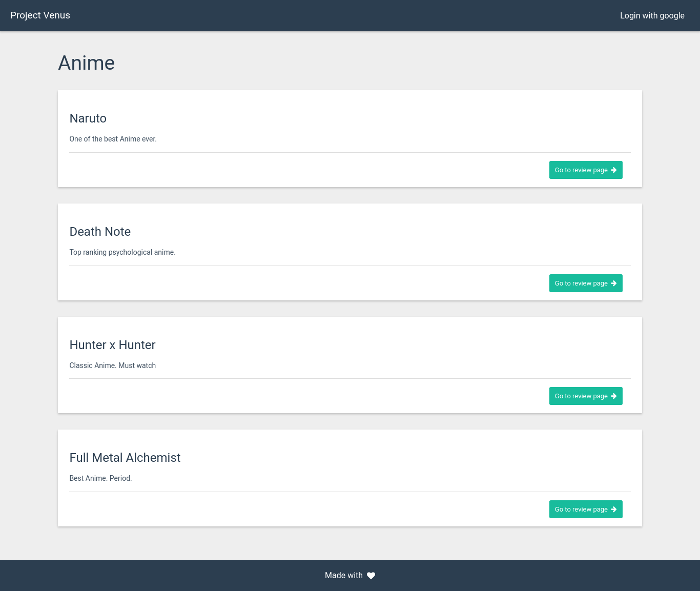Click 'One of the best Anime ever.' text

(x=113, y=139)
